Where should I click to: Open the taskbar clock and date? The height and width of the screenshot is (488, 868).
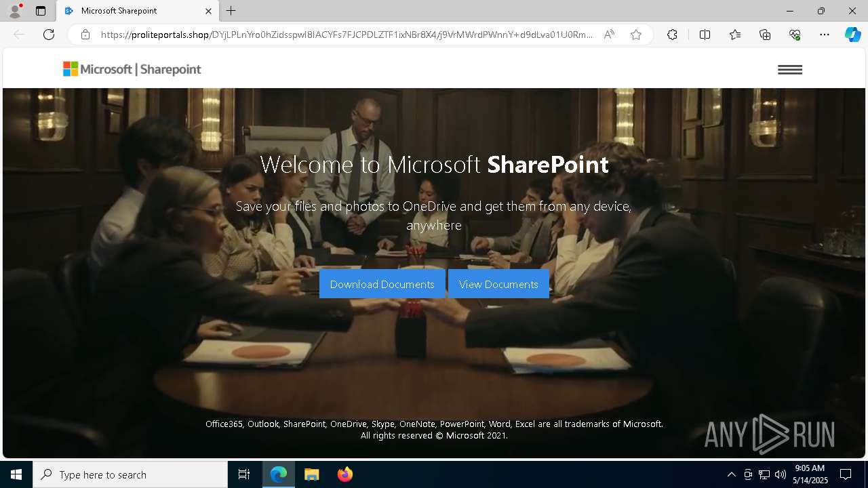coord(810,474)
